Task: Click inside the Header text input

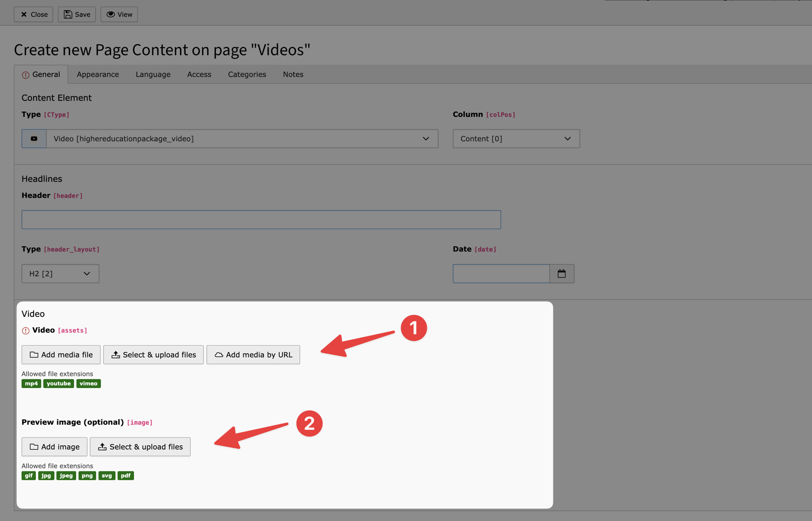Action: pos(261,219)
